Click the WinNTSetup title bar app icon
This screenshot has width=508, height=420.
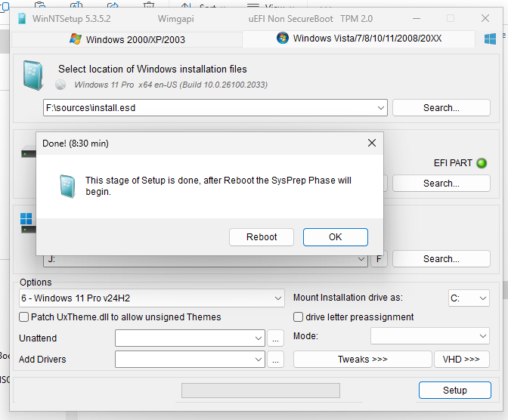coord(22,18)
